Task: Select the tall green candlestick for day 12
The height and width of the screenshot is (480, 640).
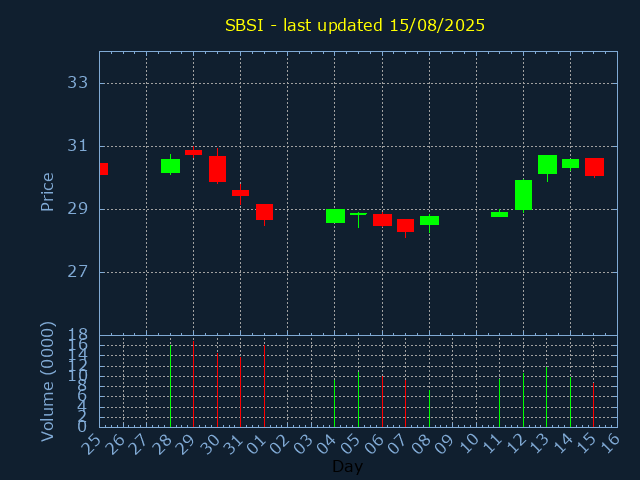Action: pyautogui.click(x=523, y=195)
